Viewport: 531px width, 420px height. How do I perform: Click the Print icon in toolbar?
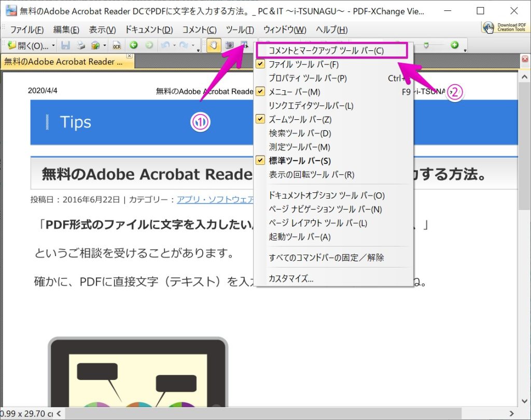click(80, 45)
